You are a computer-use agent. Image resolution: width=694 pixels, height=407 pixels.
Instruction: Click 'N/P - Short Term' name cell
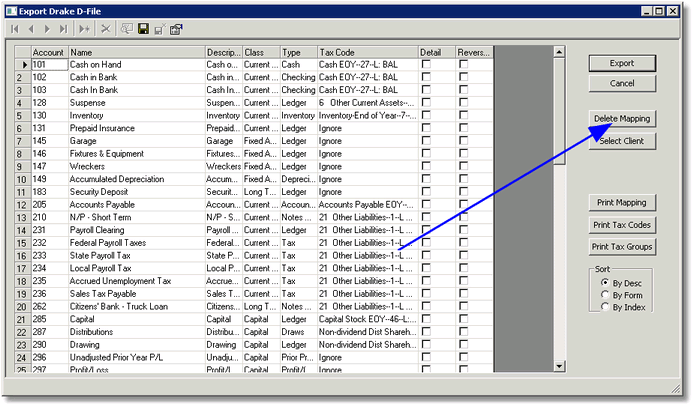pos(136,217)
